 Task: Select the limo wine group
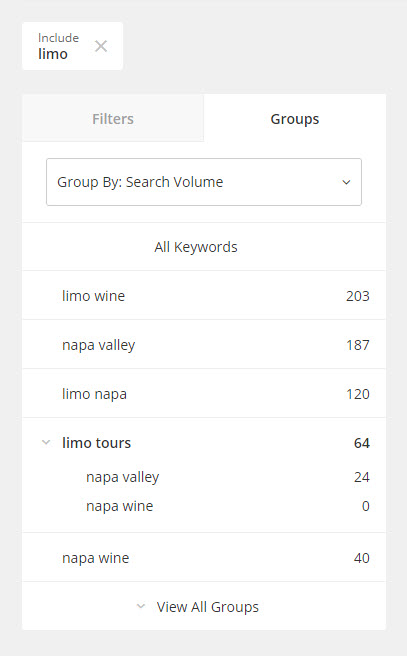tap(204, 296)
